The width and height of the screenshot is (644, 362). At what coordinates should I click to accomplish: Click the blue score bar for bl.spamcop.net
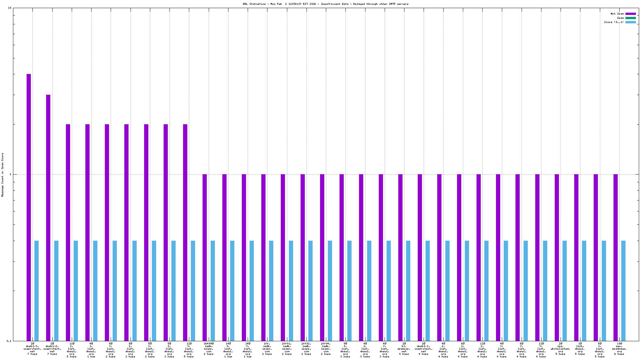click(x=408, y=291)
